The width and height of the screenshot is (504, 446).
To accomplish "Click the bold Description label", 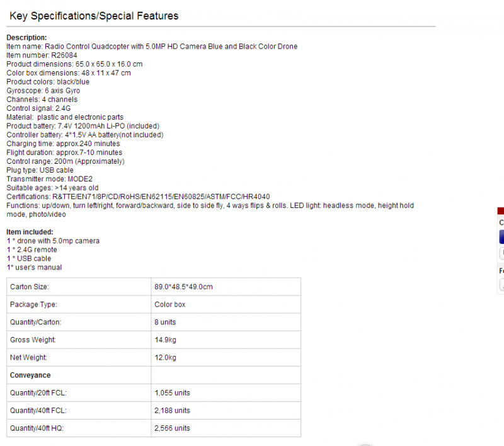I will pos(26,38).
